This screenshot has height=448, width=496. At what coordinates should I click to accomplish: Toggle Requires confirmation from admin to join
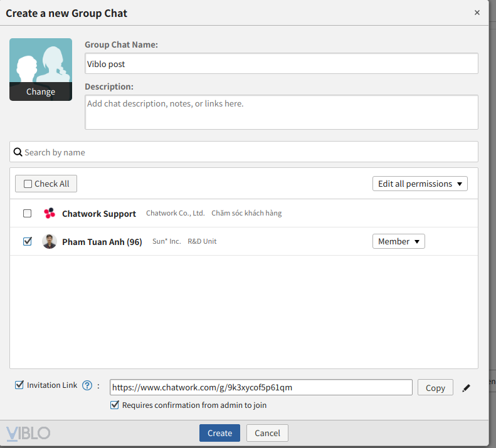(115, 405)
